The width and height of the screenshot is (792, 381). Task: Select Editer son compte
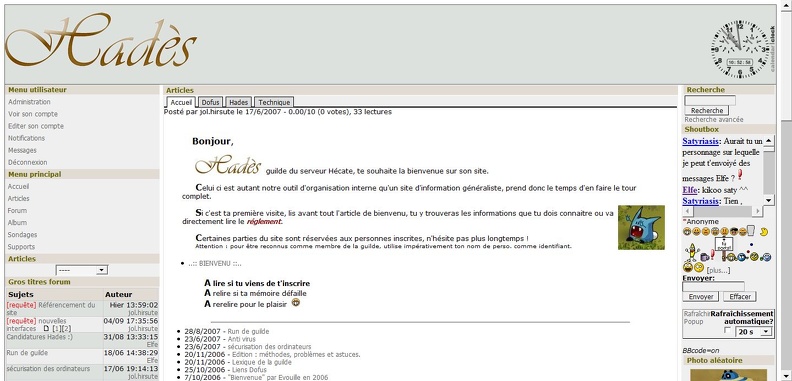tap(36, 126)
